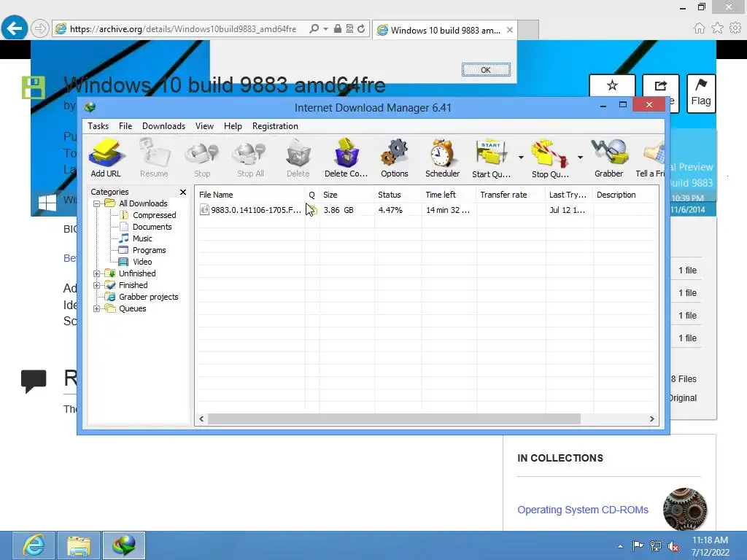
Task: Launch the Grabber tool icon
Action: pyautogui.click(x=609, y=158)
